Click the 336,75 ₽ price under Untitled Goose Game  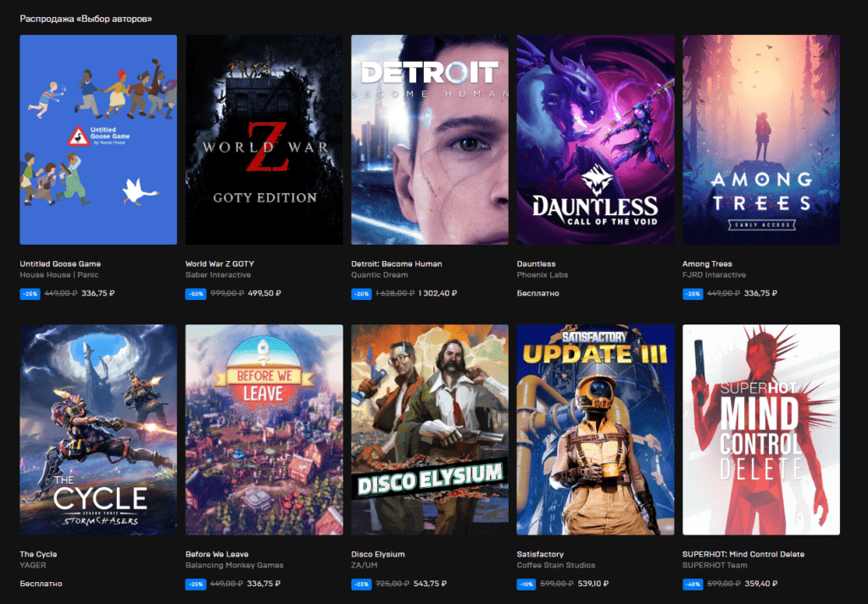click(98, 293)
